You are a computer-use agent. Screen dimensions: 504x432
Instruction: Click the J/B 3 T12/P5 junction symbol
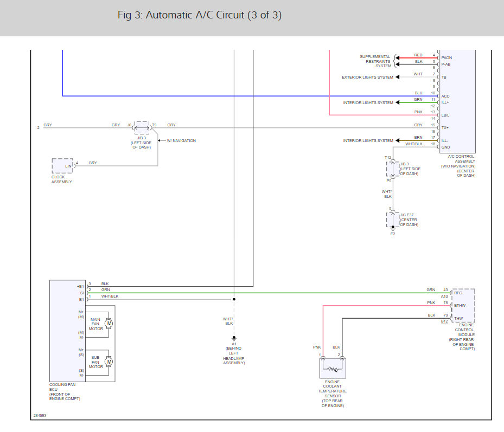[393, 169]
